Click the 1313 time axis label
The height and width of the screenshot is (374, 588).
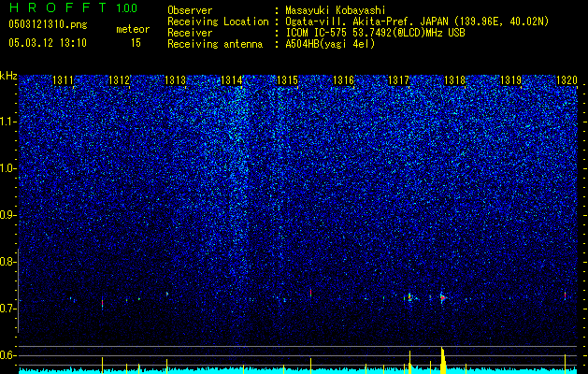click(175, 80)
